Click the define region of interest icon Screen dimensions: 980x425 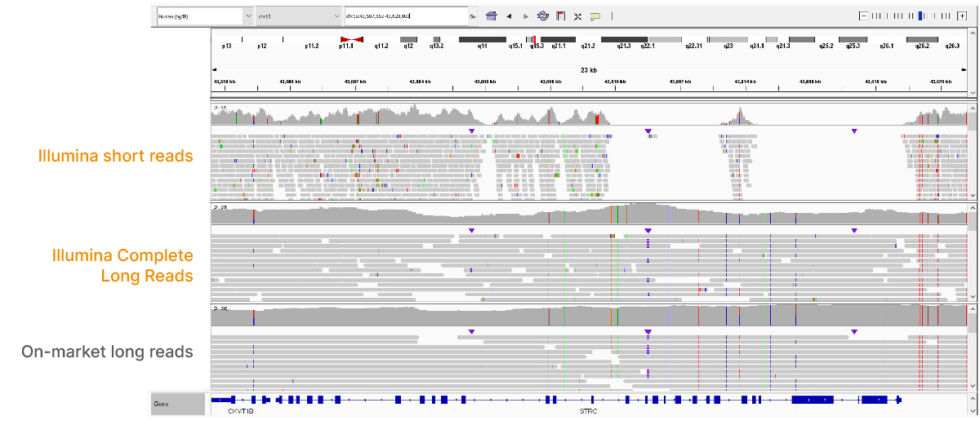coord(560,15)
